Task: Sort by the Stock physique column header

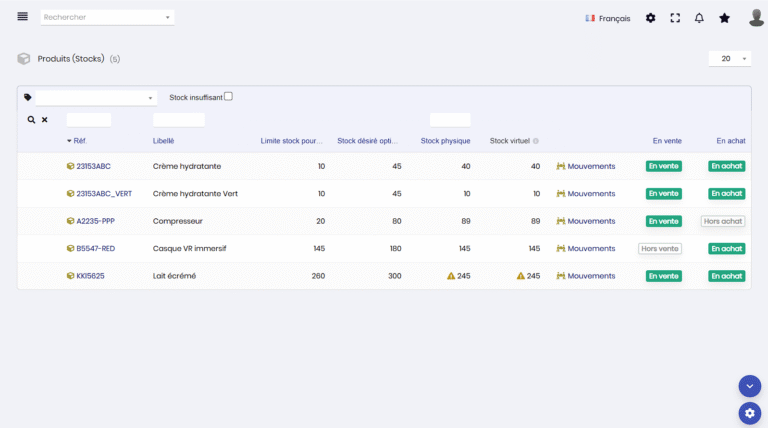Action: coord(445,141)
